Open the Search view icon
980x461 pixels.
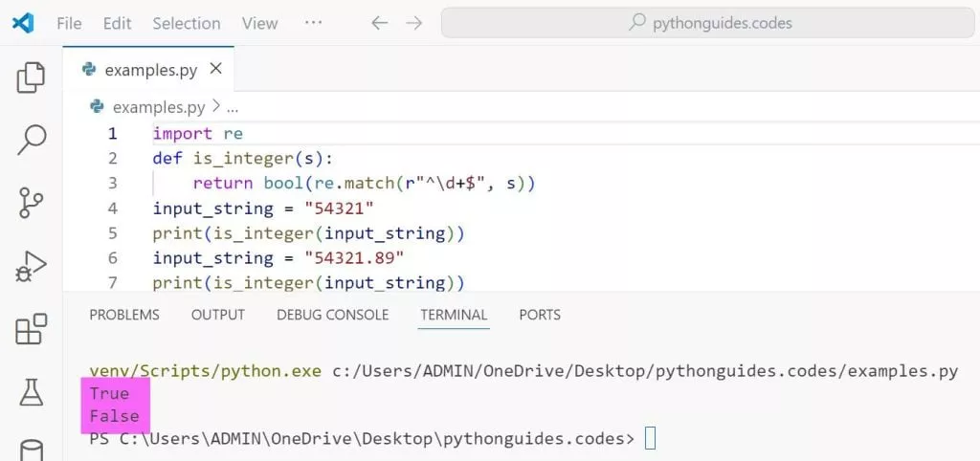tap(32, 140)
